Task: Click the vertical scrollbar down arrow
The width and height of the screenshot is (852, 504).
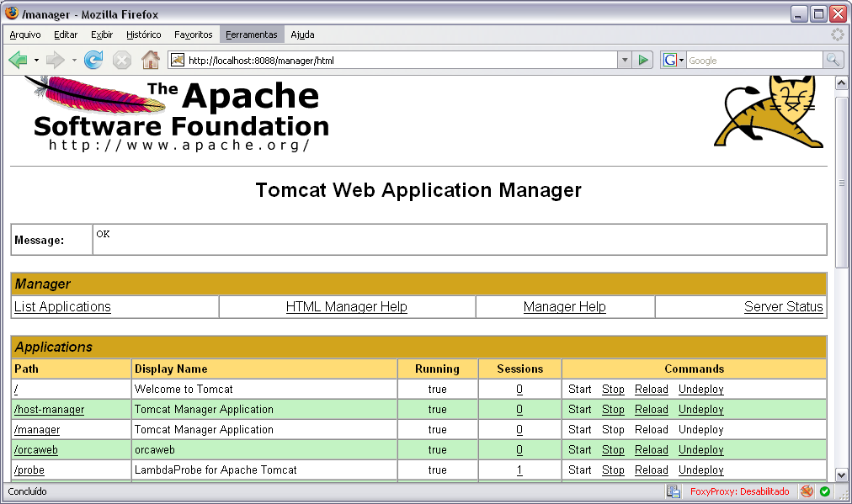Action: (841, 475)
